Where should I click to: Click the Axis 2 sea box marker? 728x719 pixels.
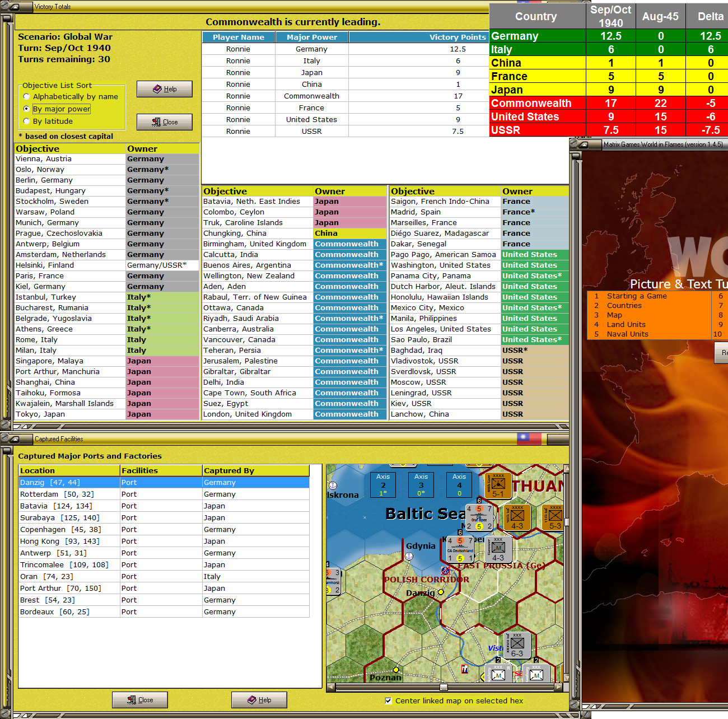pyautogui.click(x=383, y=485)
